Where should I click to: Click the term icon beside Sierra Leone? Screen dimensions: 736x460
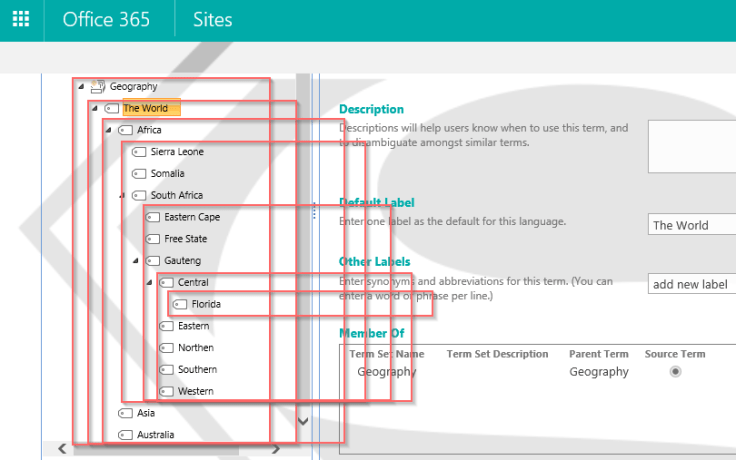(138, 152)
